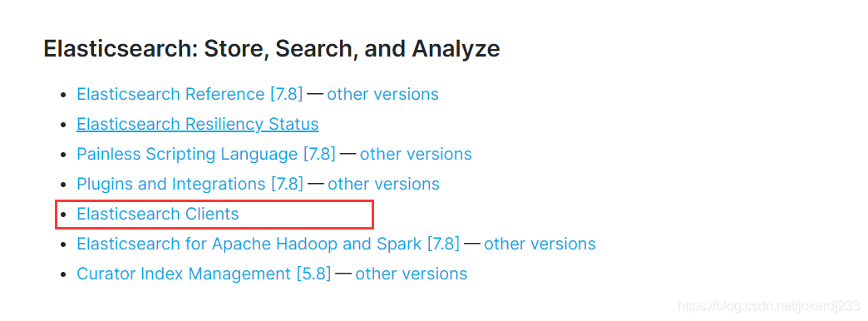Click the bullet before Curator Index Management
Viewport: 868px width, 321px height.
64,274
